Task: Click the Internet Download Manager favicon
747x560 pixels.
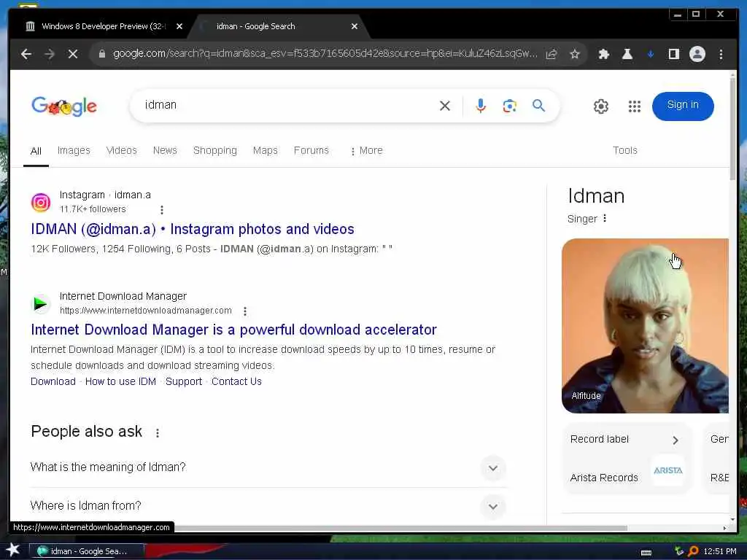Action: pos(41,303)
